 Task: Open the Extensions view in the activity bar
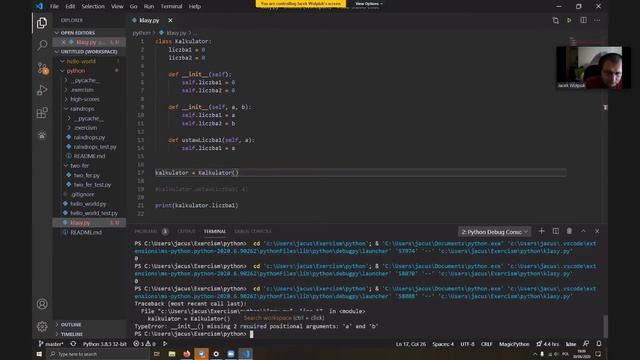(x=42, y=112)
